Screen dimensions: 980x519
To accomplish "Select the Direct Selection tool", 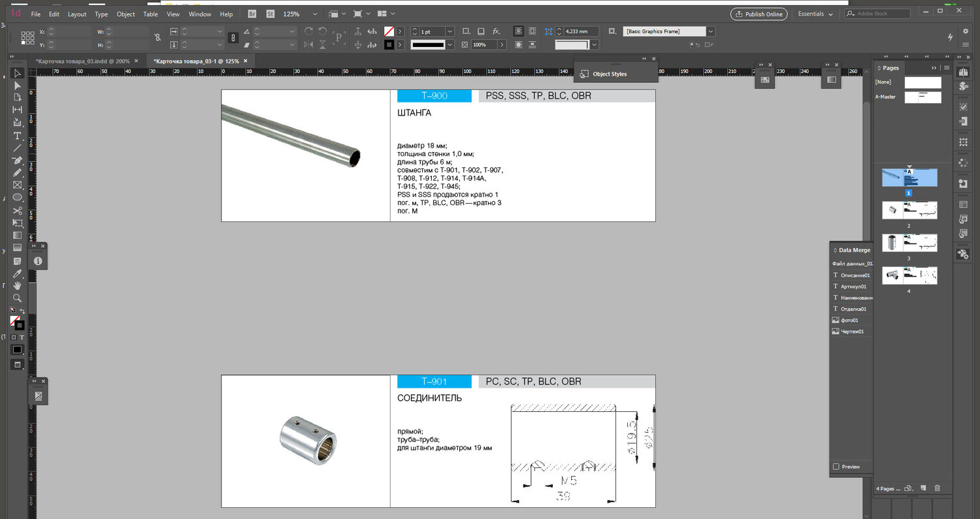I will coord(18,86).
